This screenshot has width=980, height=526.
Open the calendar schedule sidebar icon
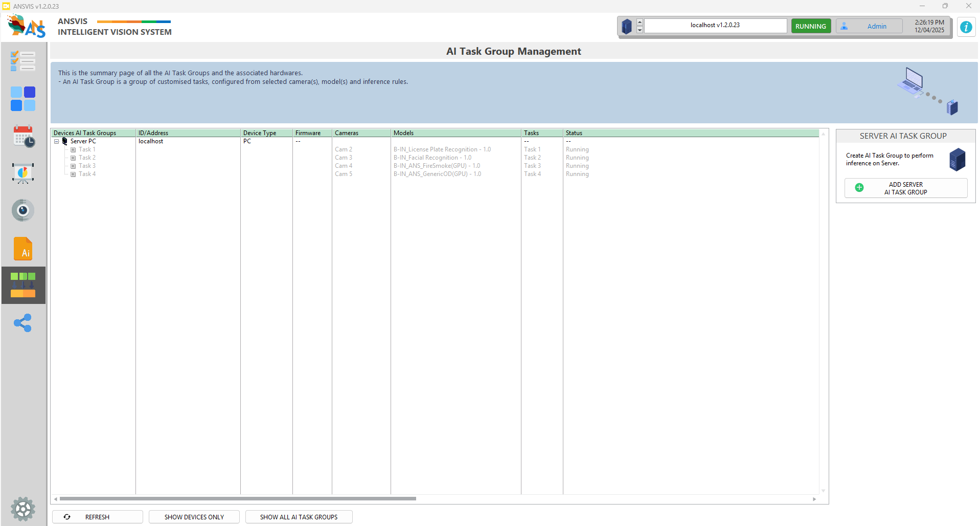24,137
